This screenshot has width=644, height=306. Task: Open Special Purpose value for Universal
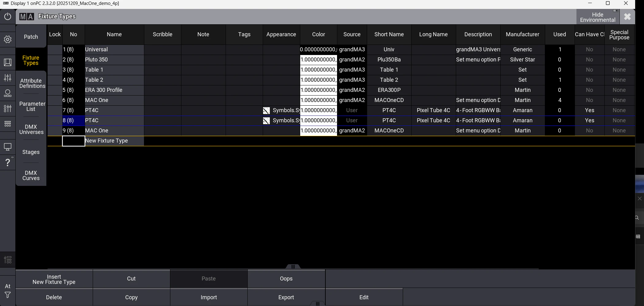(619, 49)
